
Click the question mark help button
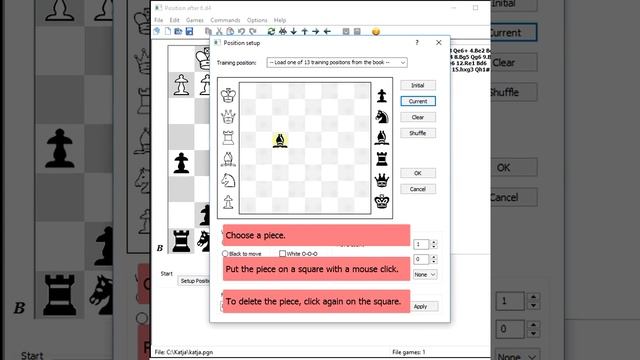(417, 42)
